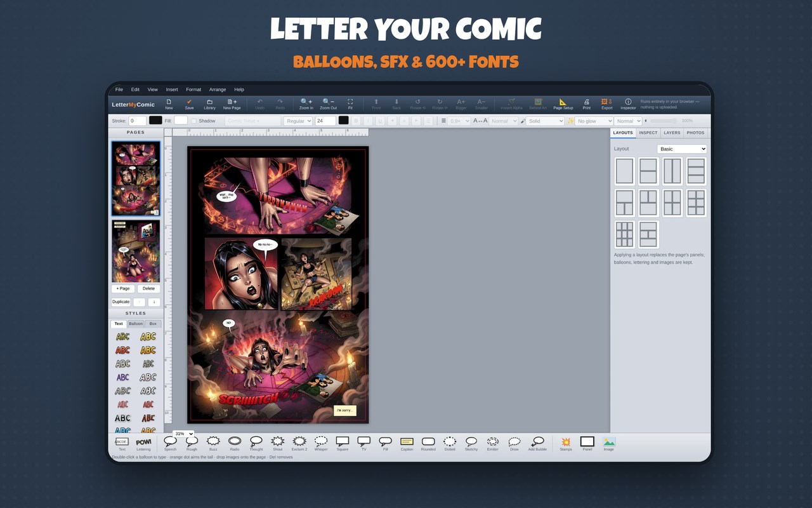Open the Insert menu
This screenshot has width=812, height=508.
pyautogui.click(x=172, y=90)
